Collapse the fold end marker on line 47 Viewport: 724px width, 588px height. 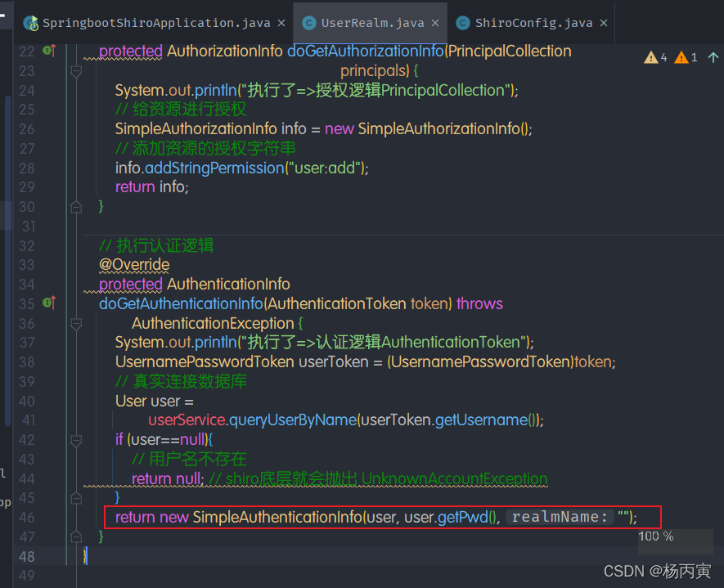click(76, 536)
